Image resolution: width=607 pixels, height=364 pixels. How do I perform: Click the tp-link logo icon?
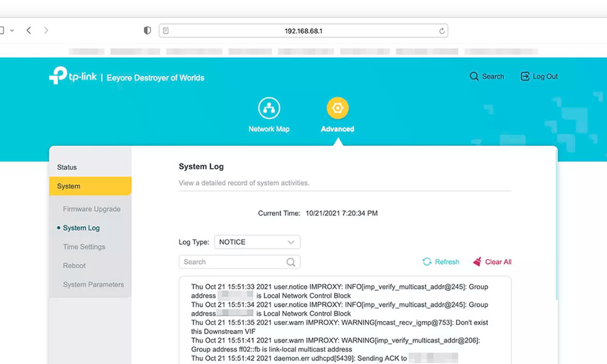(x=58, y=76)
